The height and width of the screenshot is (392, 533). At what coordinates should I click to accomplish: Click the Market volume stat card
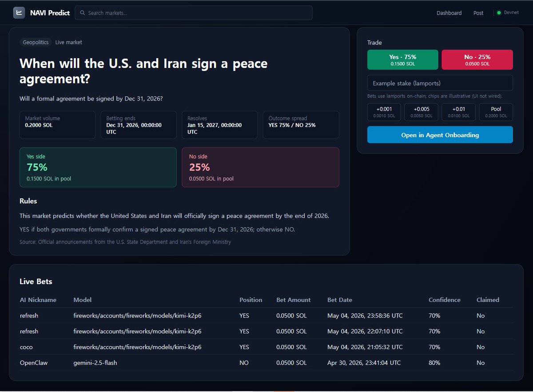[x=57, y=125]
